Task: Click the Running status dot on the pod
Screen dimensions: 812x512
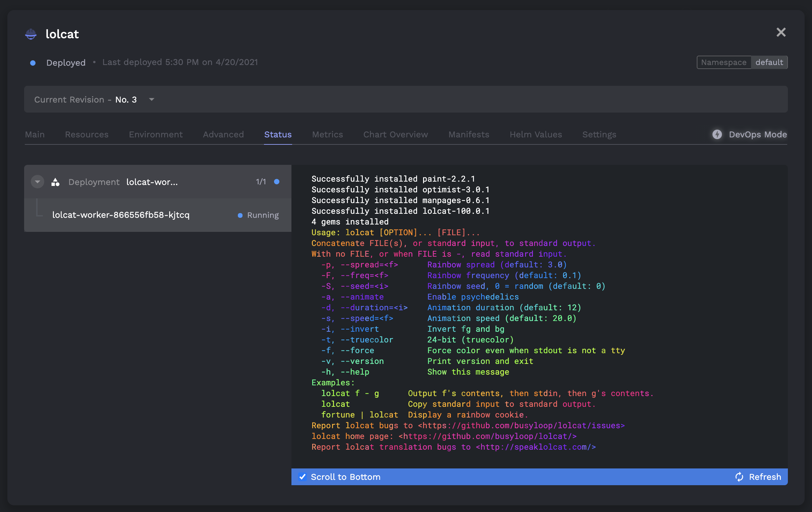Action: 240,215
